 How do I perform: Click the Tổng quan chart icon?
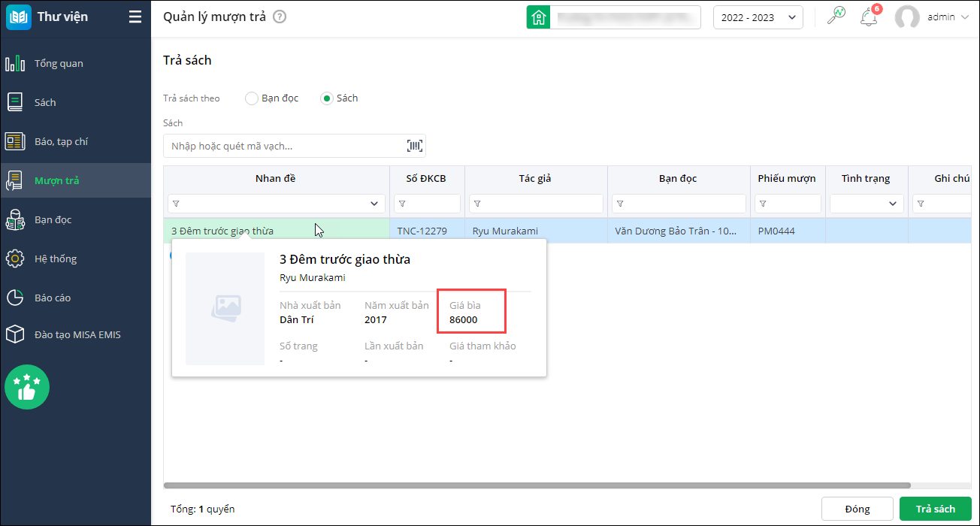(16, 63)
